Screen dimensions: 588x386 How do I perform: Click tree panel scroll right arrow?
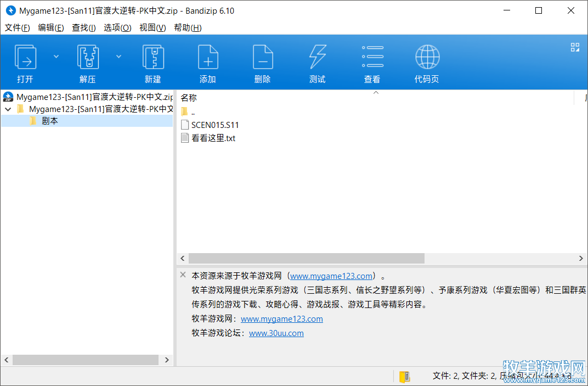[167, 360]
